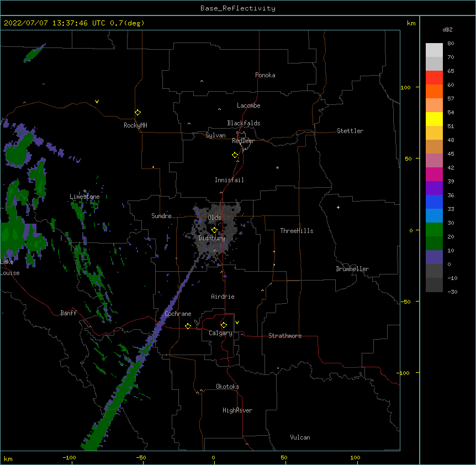476x465 pixels.
Task: Click the RockyMH label
Action: (135, 125)
